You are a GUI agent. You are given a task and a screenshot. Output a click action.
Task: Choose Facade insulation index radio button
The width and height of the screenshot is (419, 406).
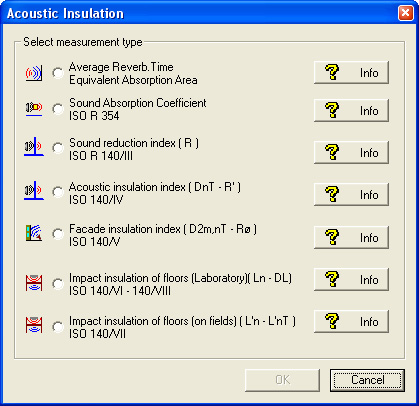tap(58, 234)
